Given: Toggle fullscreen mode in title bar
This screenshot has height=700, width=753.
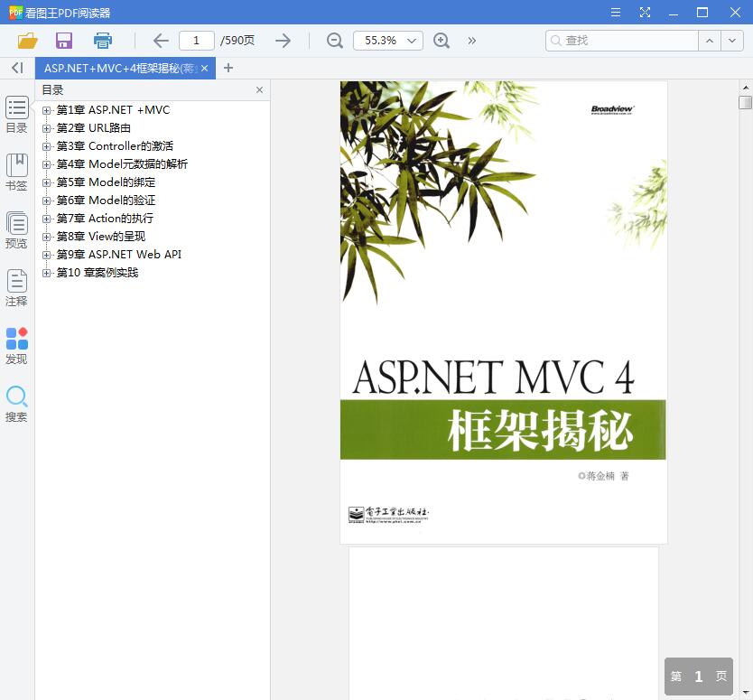Looking at the screenshot, I should coord(645,13).
